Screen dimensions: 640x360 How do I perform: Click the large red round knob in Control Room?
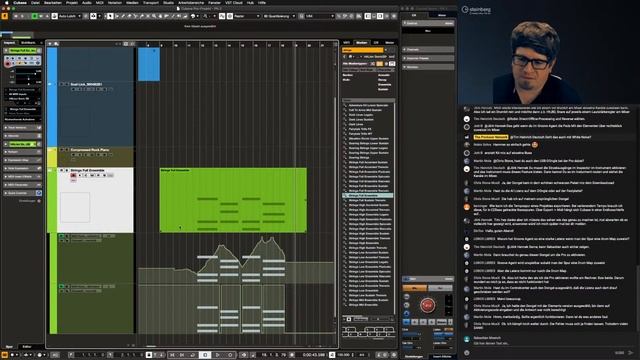pos(427,305)
